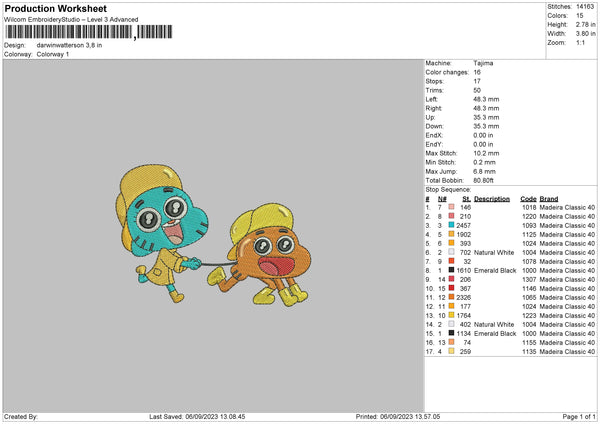Image resolution: width=600 pixels, height=424 pixels.
Task: Click the yellow swatch in stop row 13
Action: click(x=452, y=315)
